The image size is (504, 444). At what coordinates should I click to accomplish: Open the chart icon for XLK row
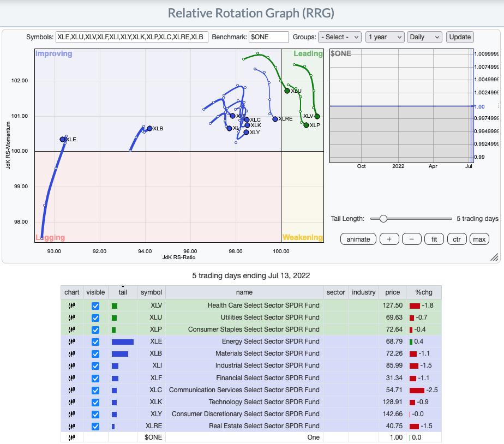click(x=71, y=402)
